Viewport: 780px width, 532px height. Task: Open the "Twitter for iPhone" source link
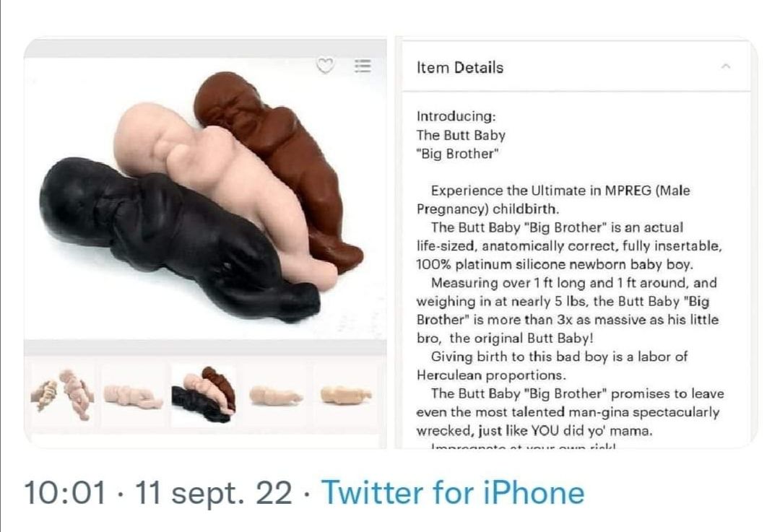coord(453,493)
